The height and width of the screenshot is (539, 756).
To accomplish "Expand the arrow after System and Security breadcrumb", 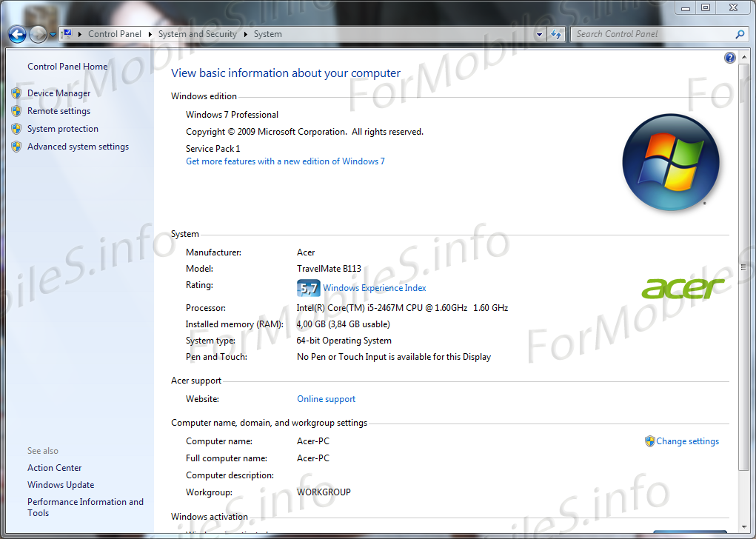I will [245, 34].
